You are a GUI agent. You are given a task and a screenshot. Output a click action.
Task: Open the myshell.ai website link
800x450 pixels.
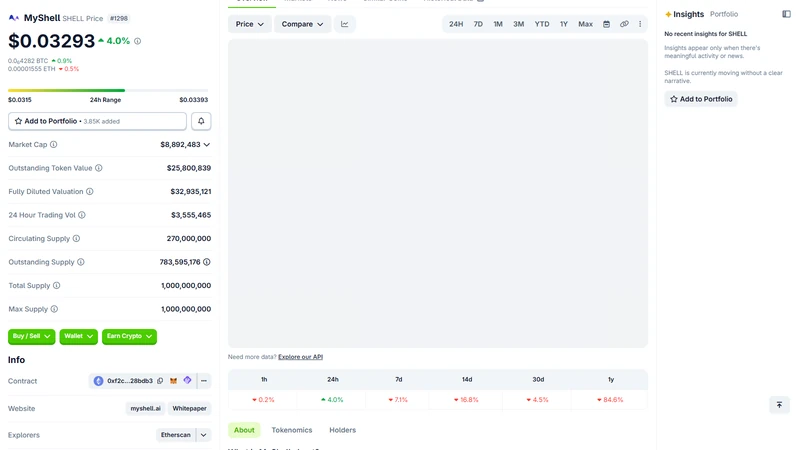pyautogui.click(x=145, y=408)
